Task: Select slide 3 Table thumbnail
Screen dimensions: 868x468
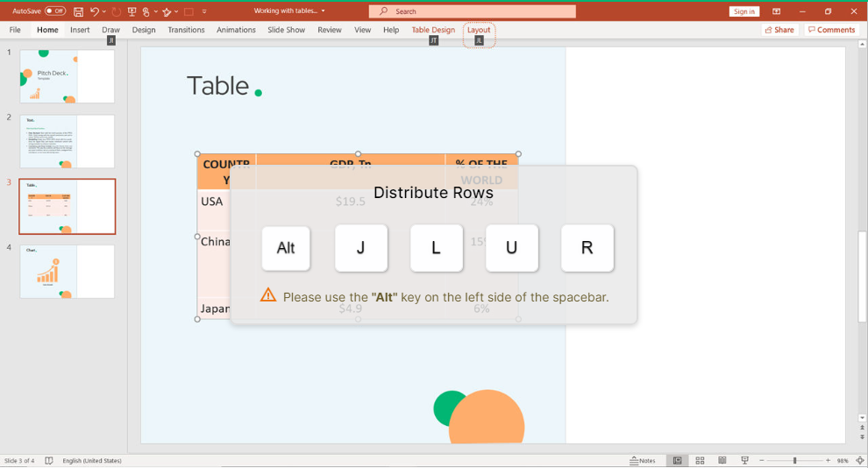Action: coord(67,206)
